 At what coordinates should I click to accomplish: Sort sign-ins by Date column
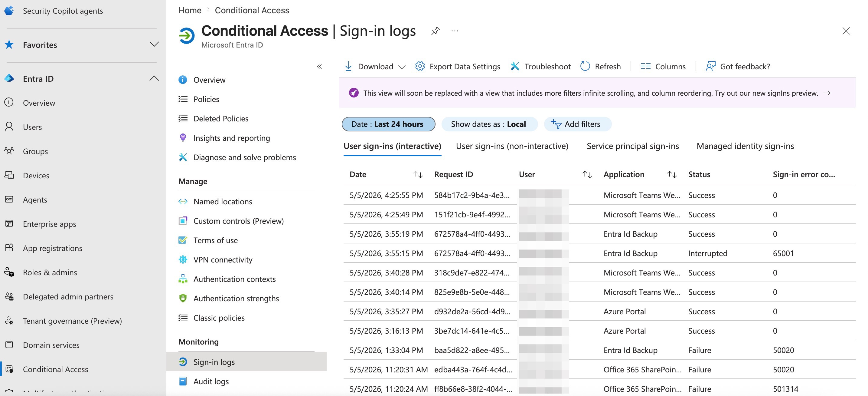[418, 174]
